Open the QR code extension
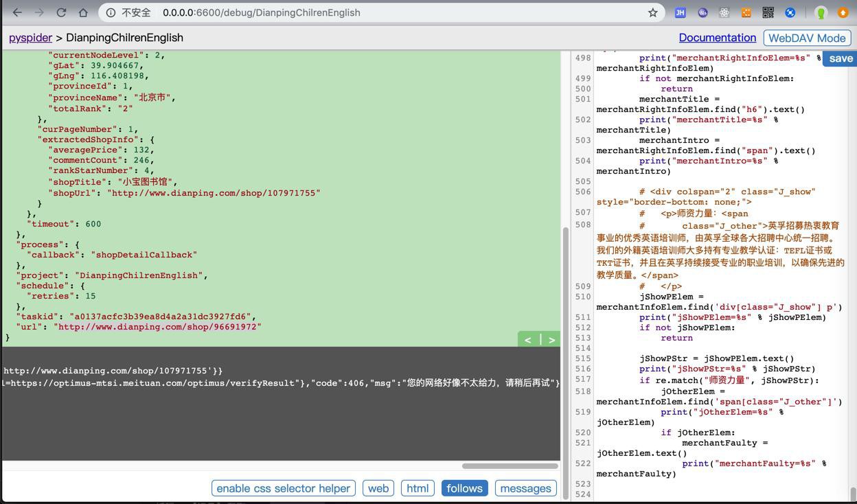 tap(768, 12)
